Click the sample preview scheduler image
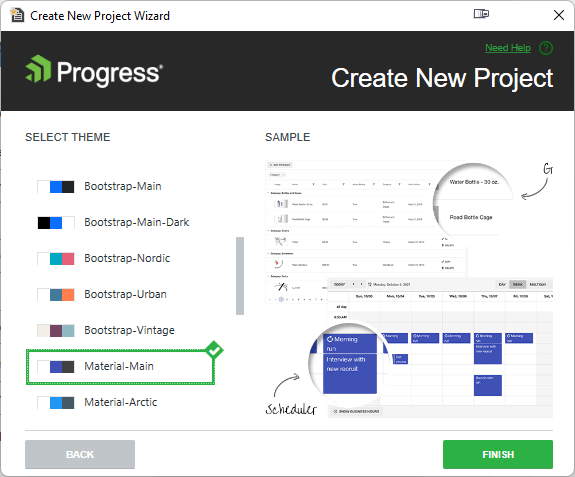 tap(440, 348)
